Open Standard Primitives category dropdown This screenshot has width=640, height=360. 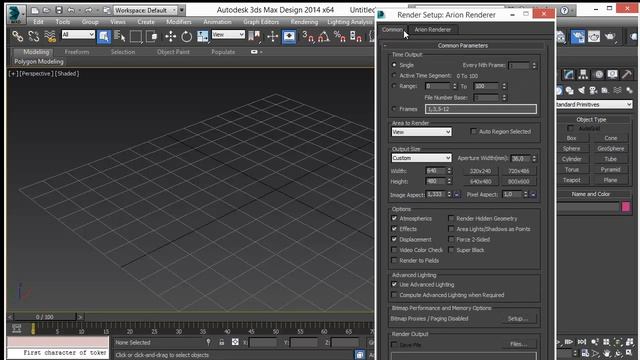pyautogui.click(x=593, y=104)
